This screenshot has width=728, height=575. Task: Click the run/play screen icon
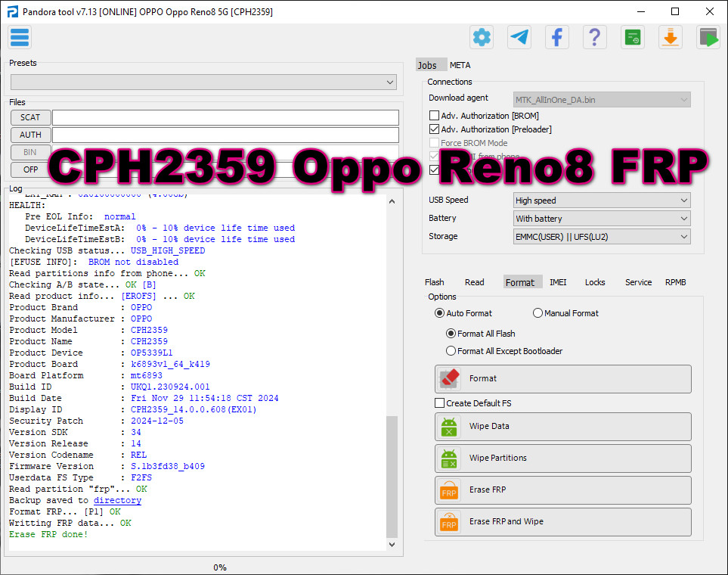pyautogui.click(x=708, y=37)
